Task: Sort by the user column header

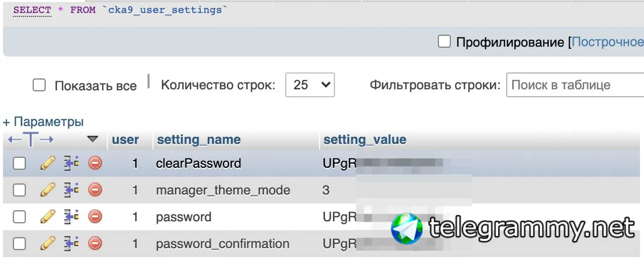Action: pyautogui.click(x=125, y=140)
